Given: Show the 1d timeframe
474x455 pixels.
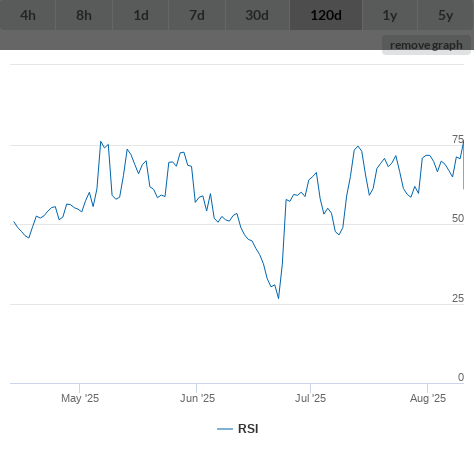Looking at the screenshot, I should point(141,15).
